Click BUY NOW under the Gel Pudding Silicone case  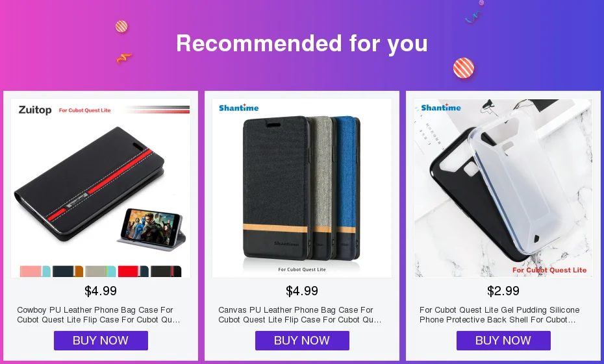[x=503, y=341]
